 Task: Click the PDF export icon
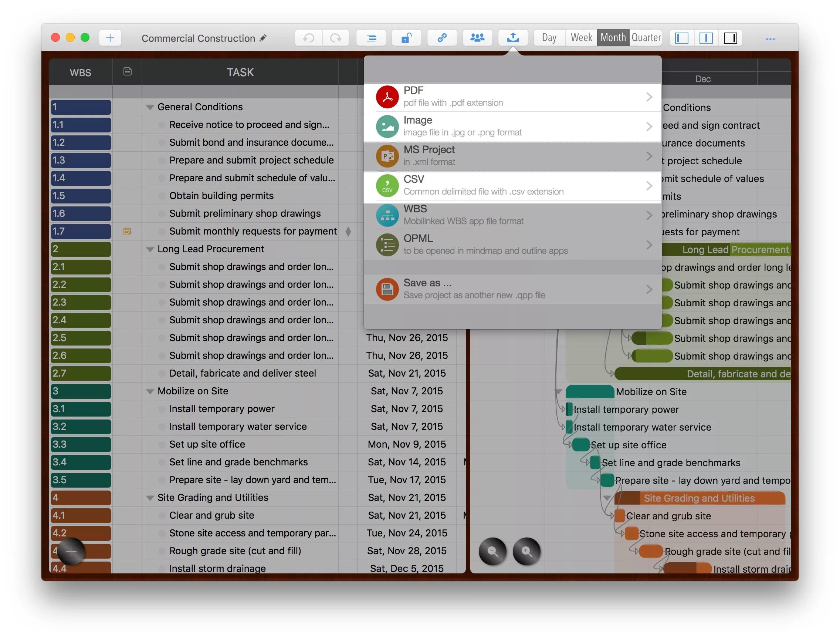coord(387,96)
